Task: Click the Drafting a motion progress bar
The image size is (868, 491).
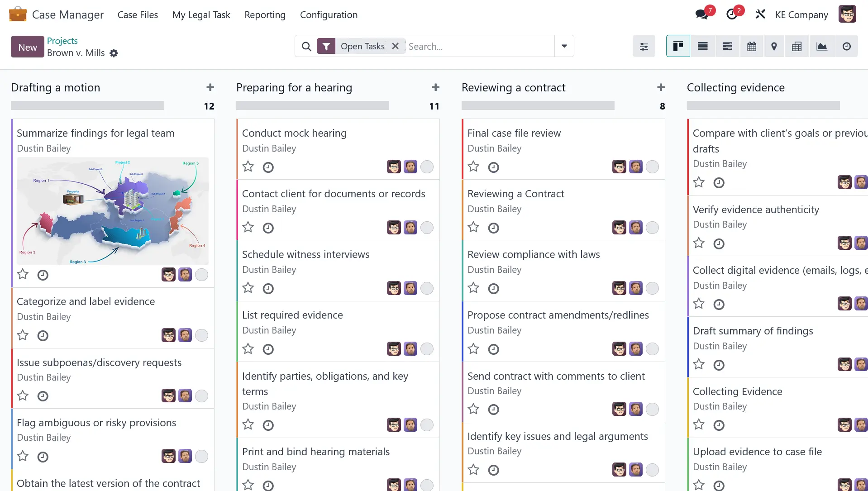Action: tap(87, 106)
